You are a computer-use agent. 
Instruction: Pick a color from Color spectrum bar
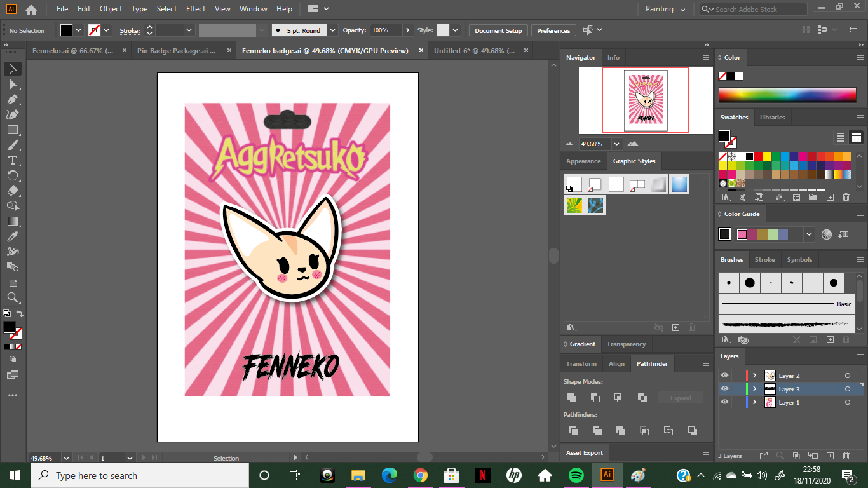point(787,94)
